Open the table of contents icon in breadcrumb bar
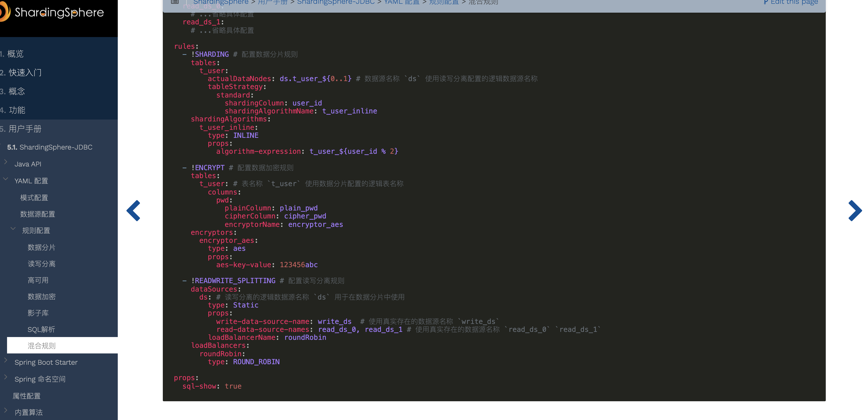 point(175,2)
